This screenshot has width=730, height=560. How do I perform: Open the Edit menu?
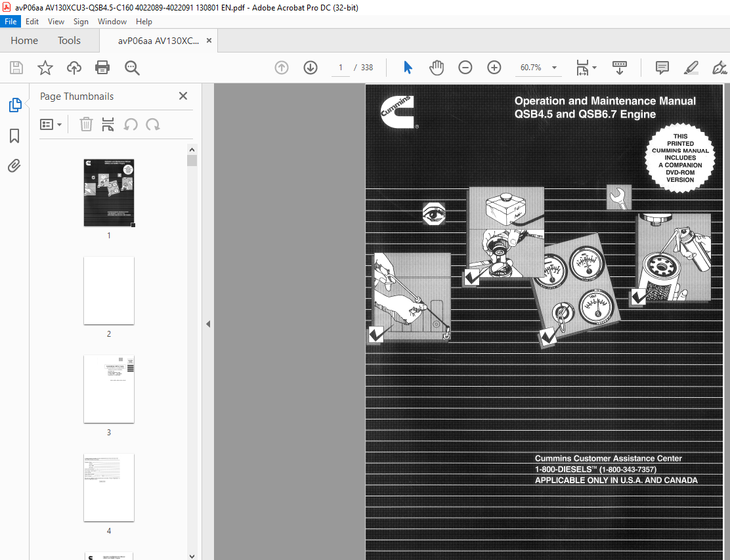tap(32, 22)
